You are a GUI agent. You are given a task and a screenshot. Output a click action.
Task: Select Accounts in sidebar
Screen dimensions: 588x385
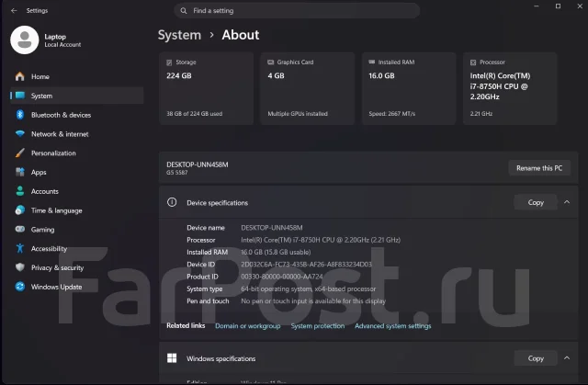coord(77,191)
